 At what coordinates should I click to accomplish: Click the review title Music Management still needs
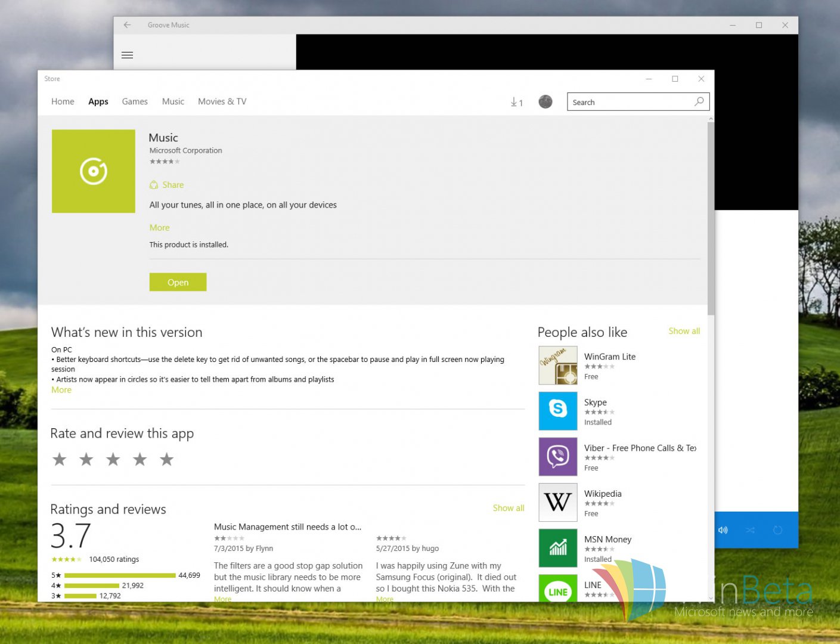pos(287,527)
